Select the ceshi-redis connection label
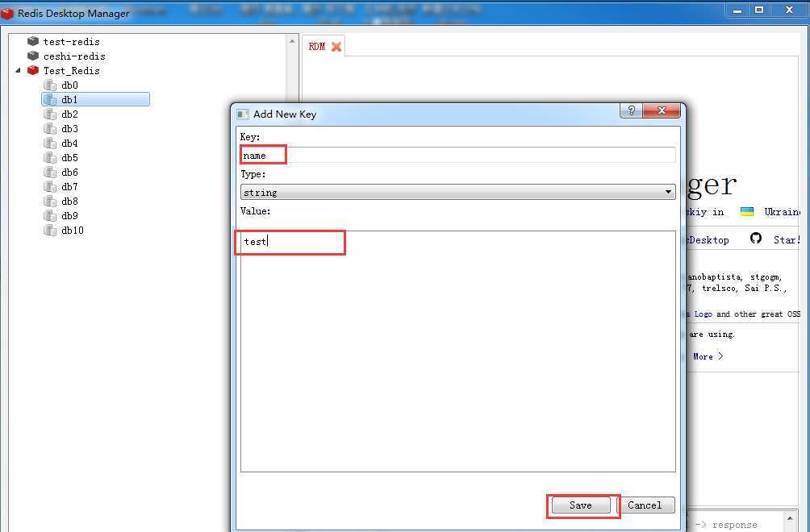810x532 pixels. tap(74, 56)
